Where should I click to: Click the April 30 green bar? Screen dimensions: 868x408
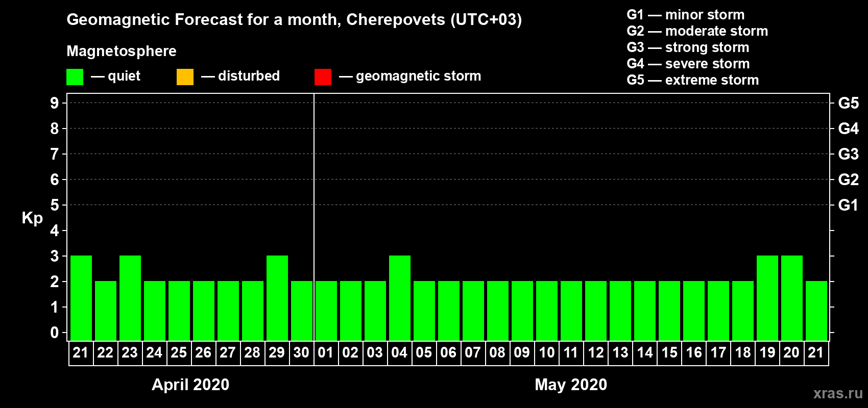[x=302, y=311]
